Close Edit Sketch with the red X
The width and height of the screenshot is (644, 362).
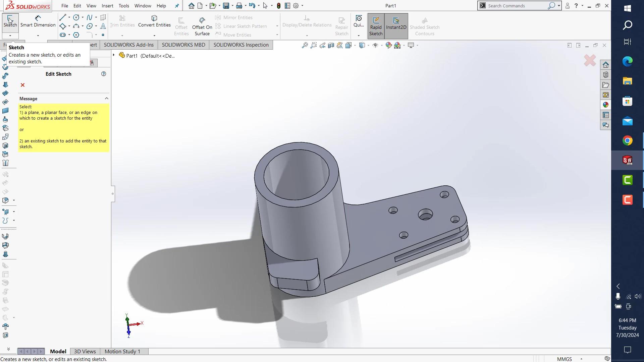[22, 85]
